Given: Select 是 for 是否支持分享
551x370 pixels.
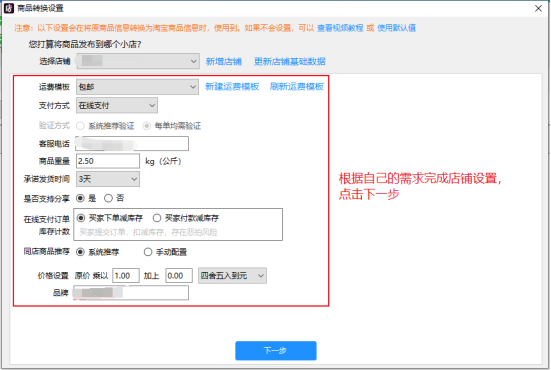Looking at the screenshot, I should [80, 198].
